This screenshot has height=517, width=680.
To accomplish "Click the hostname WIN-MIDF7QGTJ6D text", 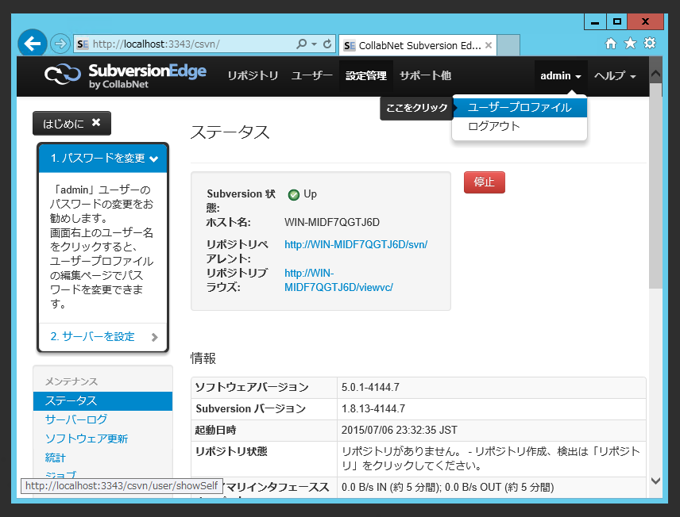I will [x=332, y=223].
